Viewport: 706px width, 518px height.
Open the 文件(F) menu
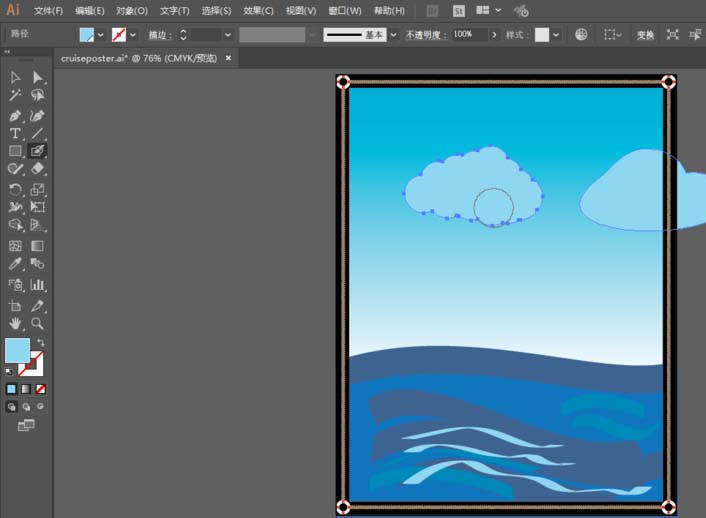point(48,11)
